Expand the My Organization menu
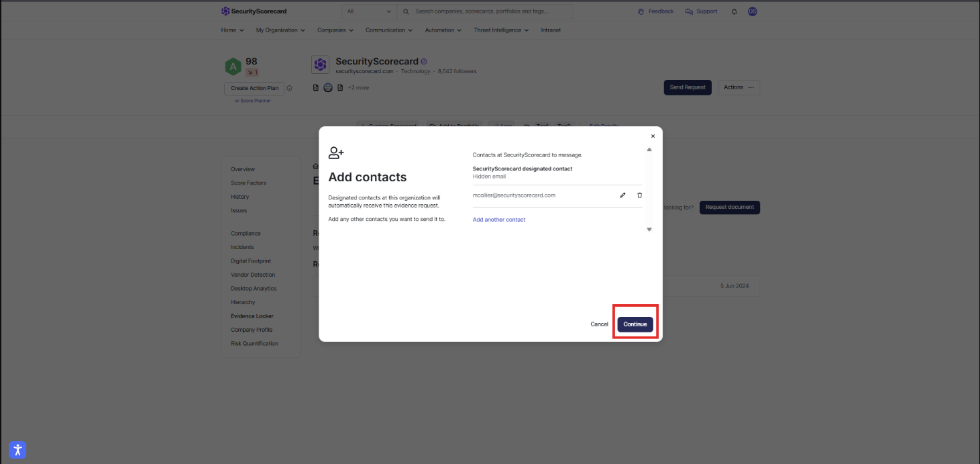Viewport: 980px width, 464px height. click(x=280, y=30)
